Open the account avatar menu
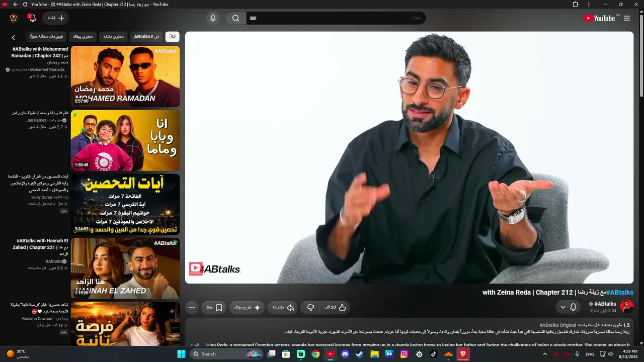Screen dimensions: 644x362 click(x=14, y=18)
